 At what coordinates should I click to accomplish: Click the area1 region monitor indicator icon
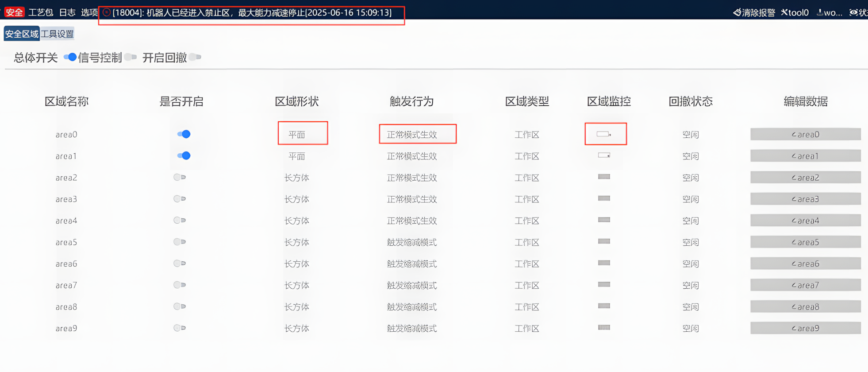click(x=604, y=155)
